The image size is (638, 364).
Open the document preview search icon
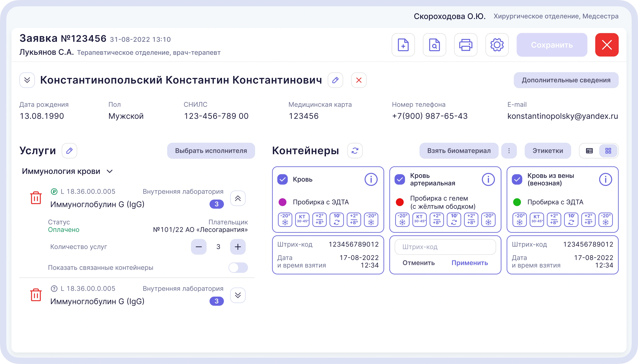[x=434, y=45]
